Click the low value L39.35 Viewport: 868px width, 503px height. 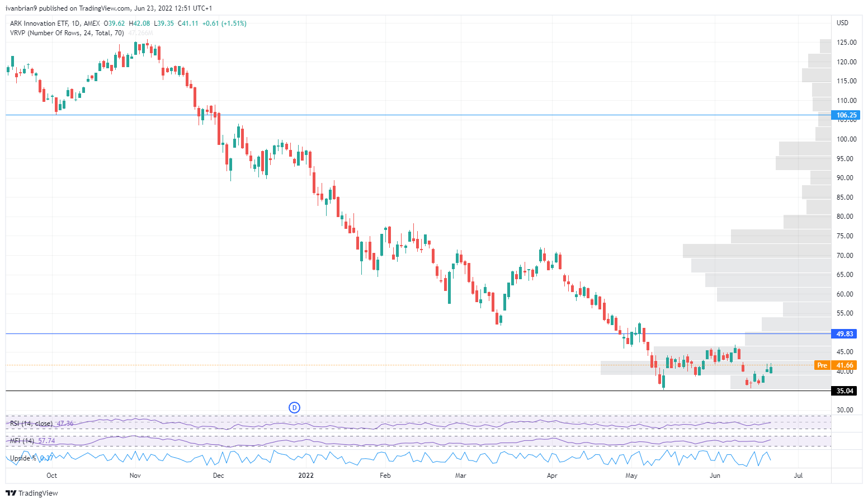164,23
